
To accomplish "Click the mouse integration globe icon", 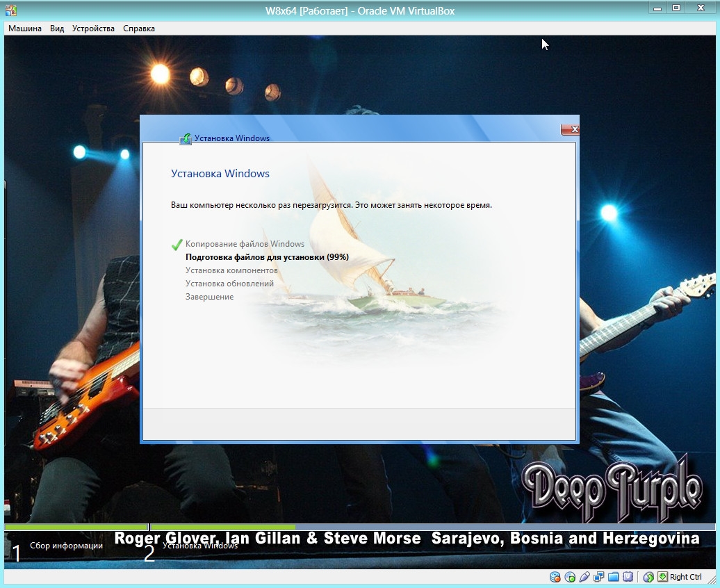I will 648,577.
